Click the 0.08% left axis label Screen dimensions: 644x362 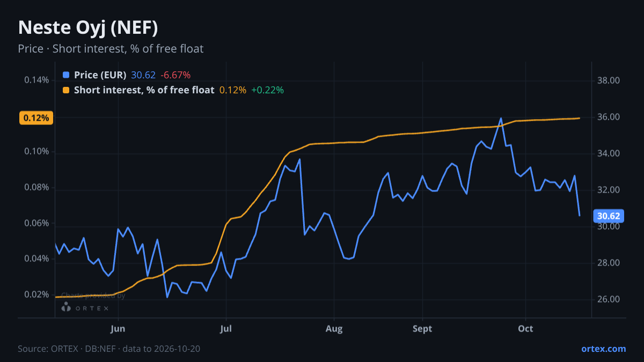click(x=36, y=188)
